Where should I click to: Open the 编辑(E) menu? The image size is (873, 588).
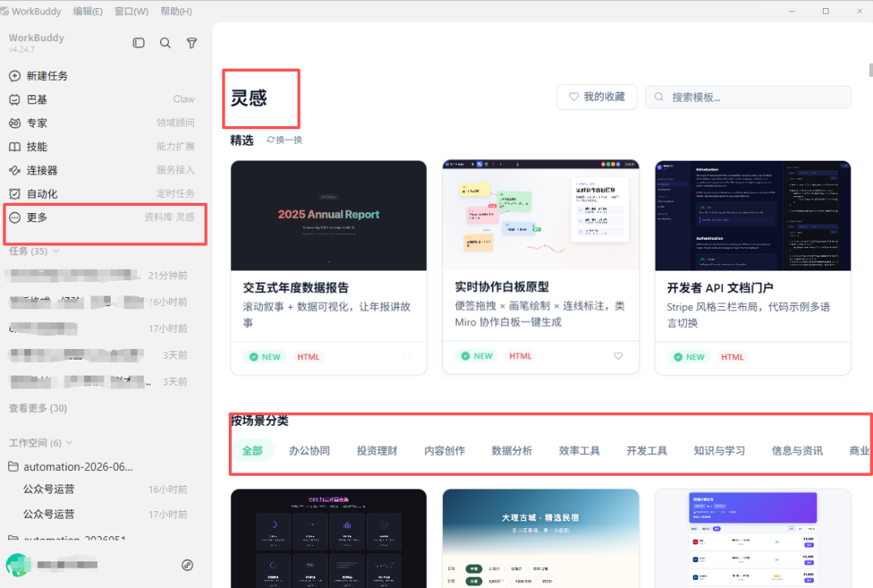click(88, 11)
